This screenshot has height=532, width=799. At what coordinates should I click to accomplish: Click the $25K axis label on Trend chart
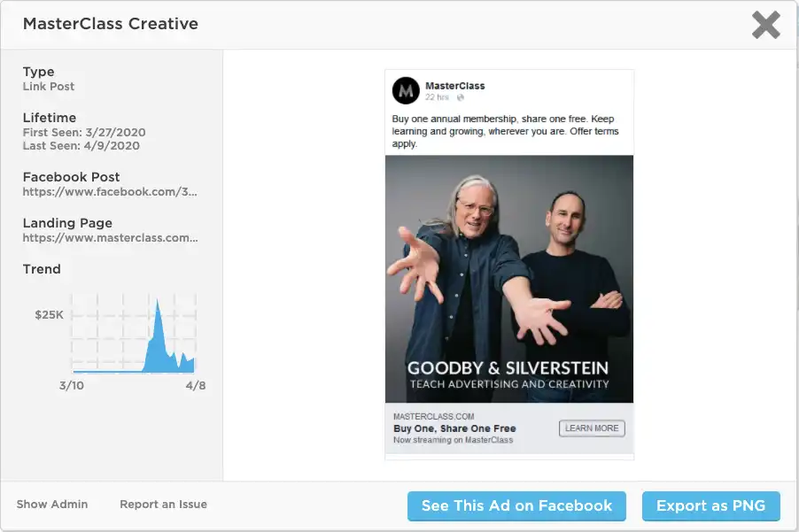(x=49, y=314)
